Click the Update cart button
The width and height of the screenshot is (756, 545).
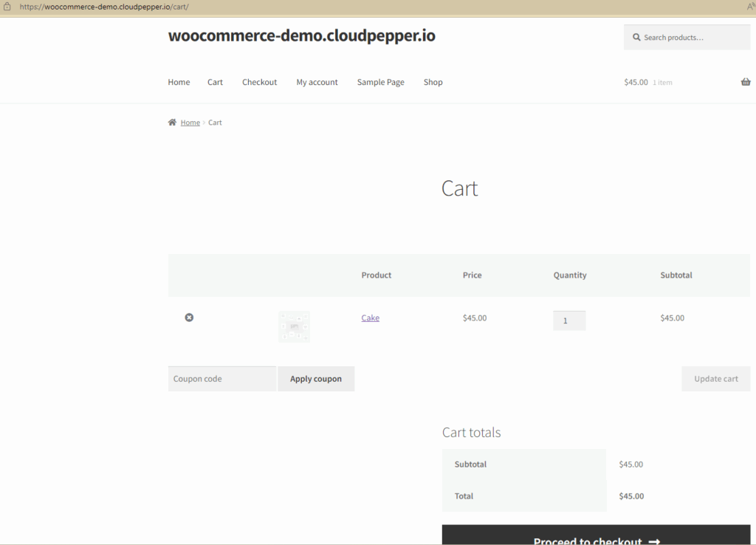(715, 378)
